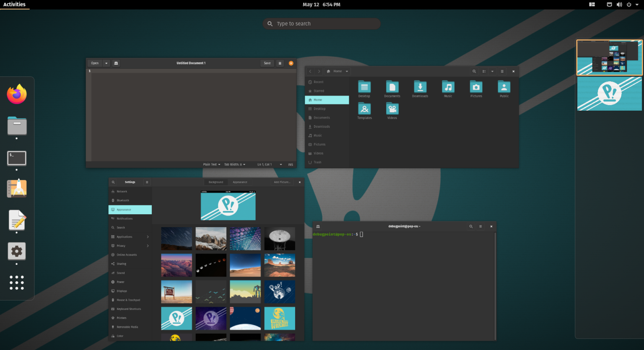Viewport: 644px width, 350px height.
Task: Open Firefox from the dock
Action: coord(17,94)
